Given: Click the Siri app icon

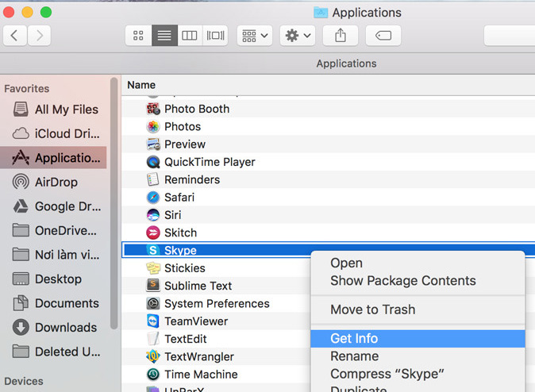Looking at the screenshot, I should [x=153, y=215].
